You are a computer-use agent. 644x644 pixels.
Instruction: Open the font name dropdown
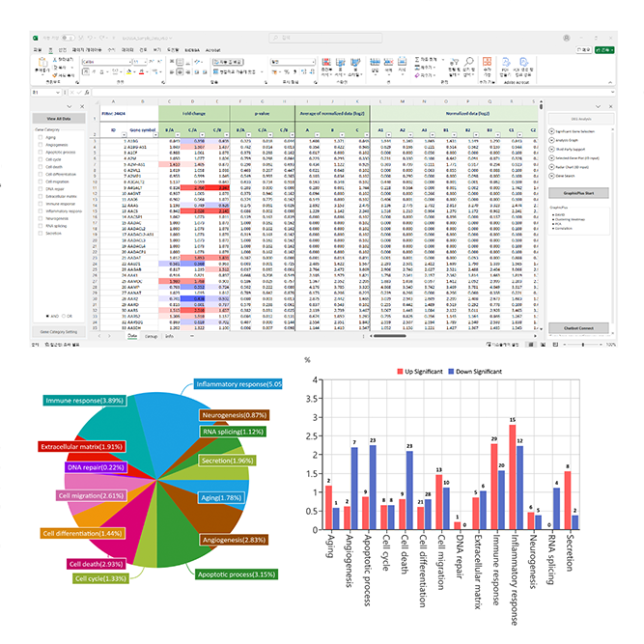(x=130, y=62)
